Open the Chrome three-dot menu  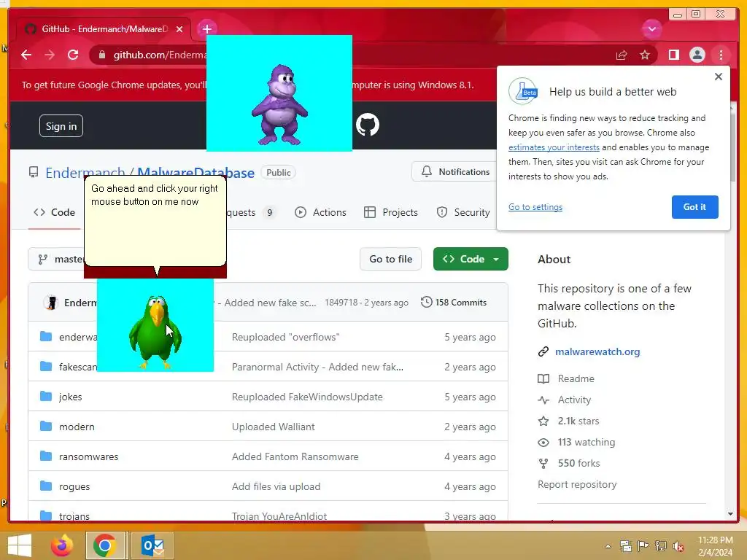point(721,55)
